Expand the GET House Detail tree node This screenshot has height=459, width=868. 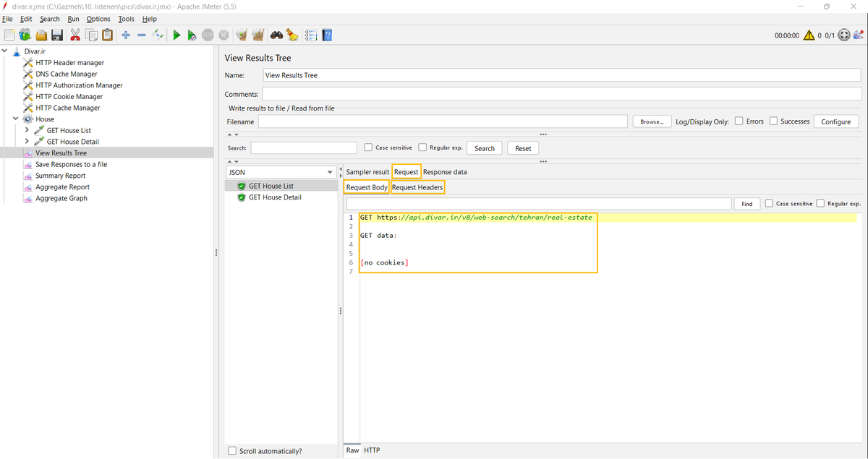pyautogui.click(x=27, y=142)
